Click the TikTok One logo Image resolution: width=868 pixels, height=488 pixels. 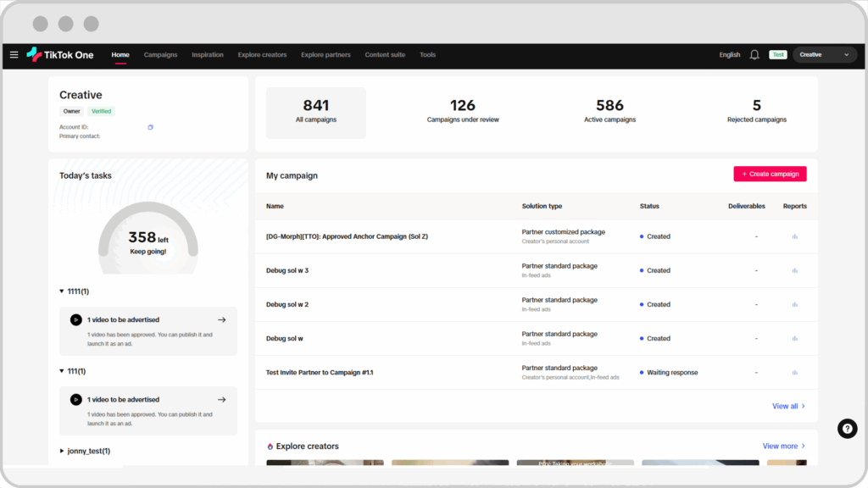click(60, 55)
